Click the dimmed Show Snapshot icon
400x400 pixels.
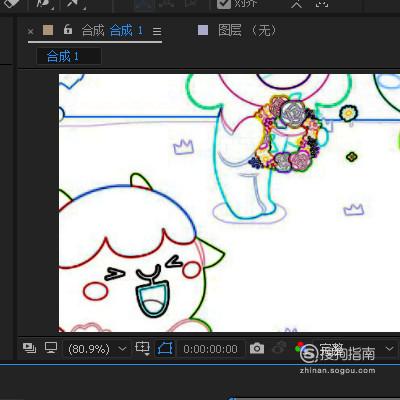279,348
